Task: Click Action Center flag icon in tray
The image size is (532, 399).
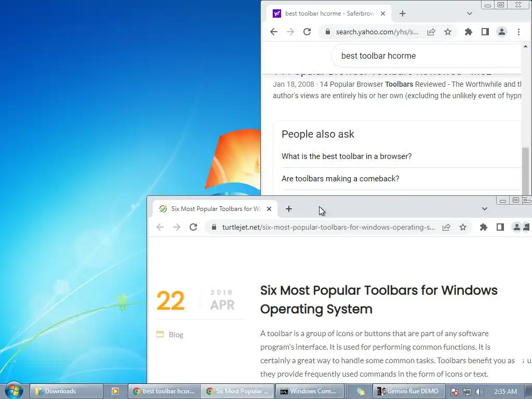Action: [x=455, y=392]
